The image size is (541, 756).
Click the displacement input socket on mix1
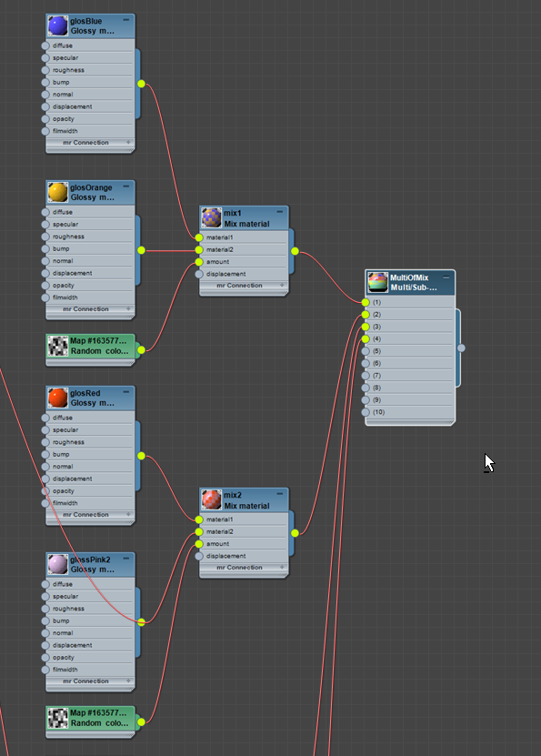(x=199, y=275)
